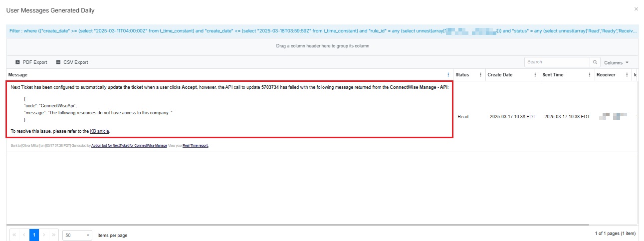Screen dimensions: 644x241
Task: Click the magnifier icon beside Search
Action: (595, 62)
